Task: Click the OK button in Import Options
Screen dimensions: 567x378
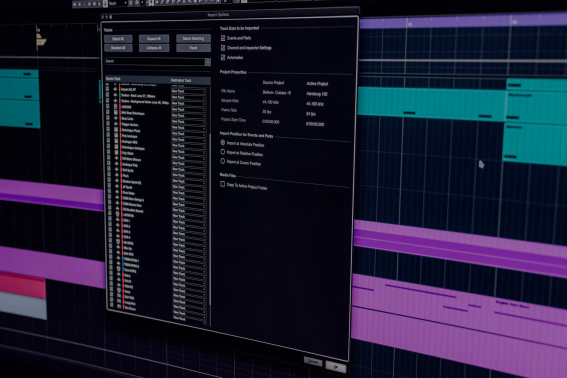Action: click(336, 367)
